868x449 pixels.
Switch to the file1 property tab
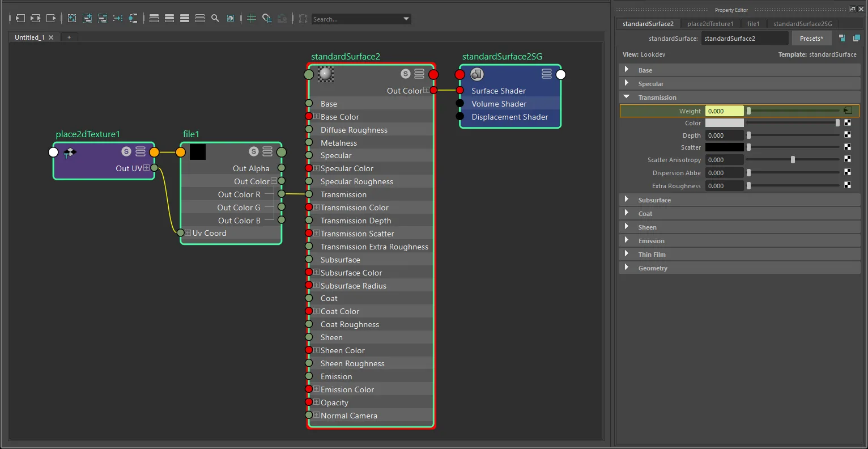tap(753, 24)
